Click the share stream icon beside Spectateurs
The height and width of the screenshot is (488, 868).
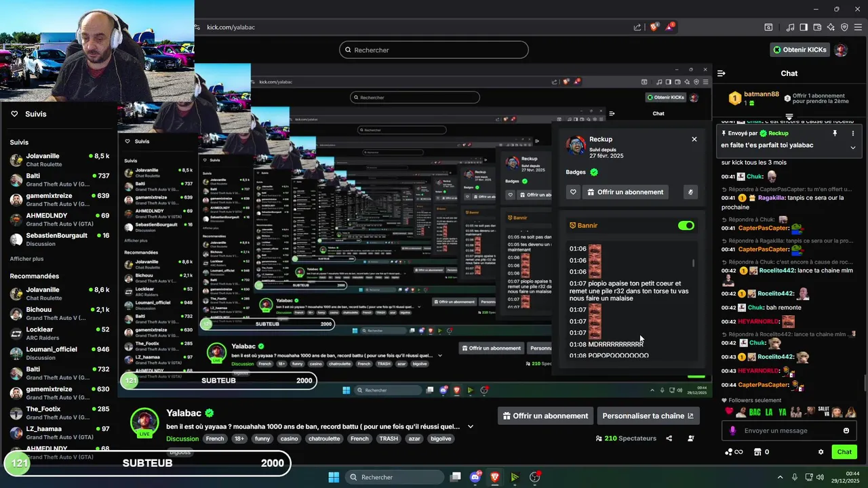point(669,439)
